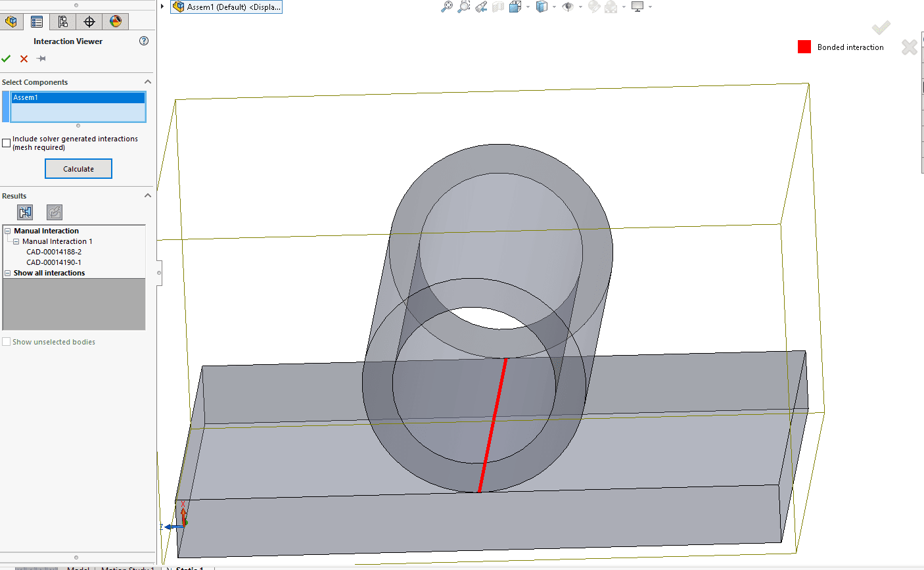Click the Previous View icon

pos(481,7)
